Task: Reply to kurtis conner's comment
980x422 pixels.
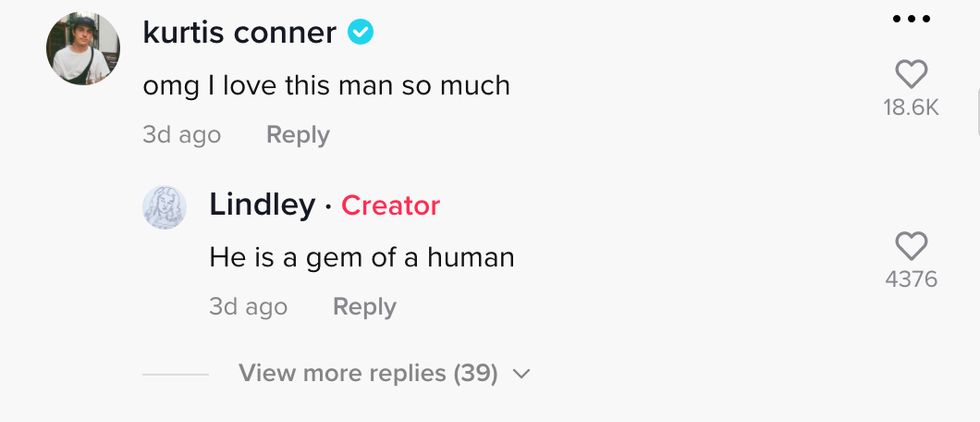Action: click(x=297, y=135)
